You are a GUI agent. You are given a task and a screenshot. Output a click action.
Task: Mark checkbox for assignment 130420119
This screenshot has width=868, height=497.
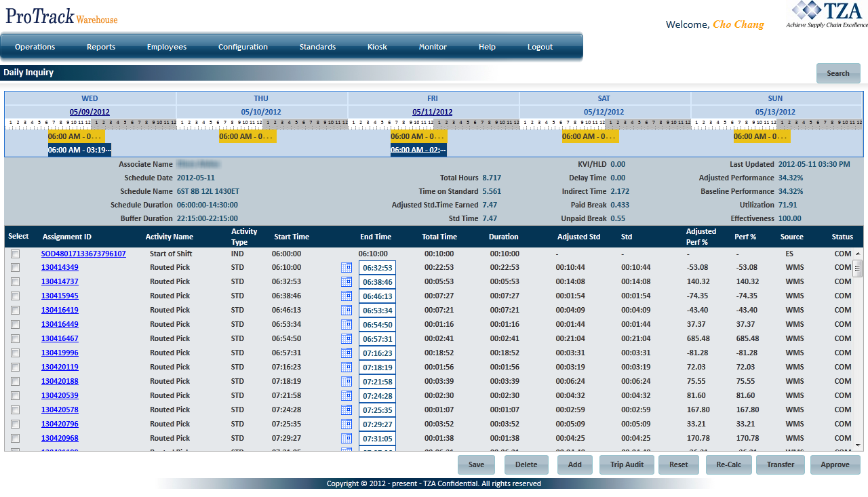(x=15, y=367)
